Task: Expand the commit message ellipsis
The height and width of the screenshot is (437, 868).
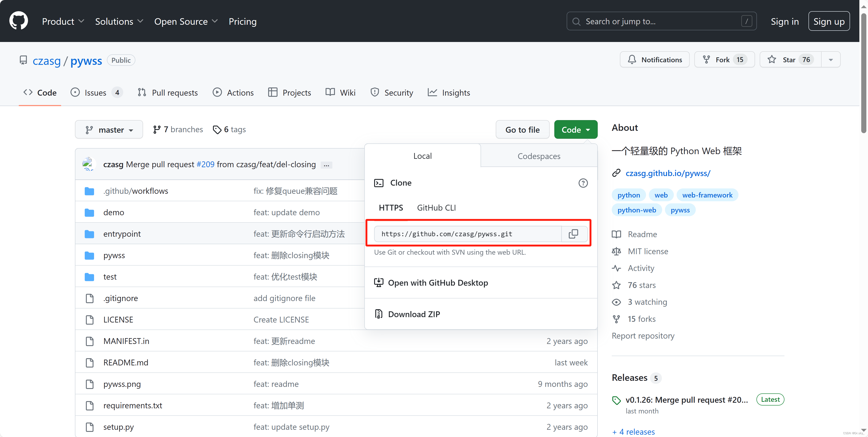Action: 326,165
